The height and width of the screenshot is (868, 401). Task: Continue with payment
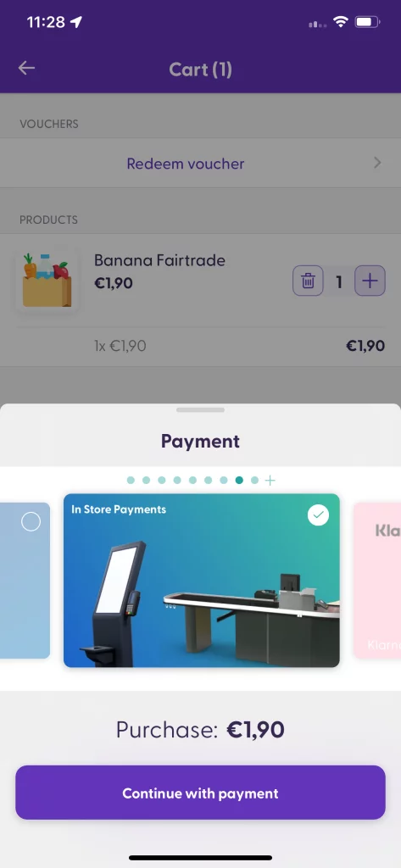[x=200, y=793]
